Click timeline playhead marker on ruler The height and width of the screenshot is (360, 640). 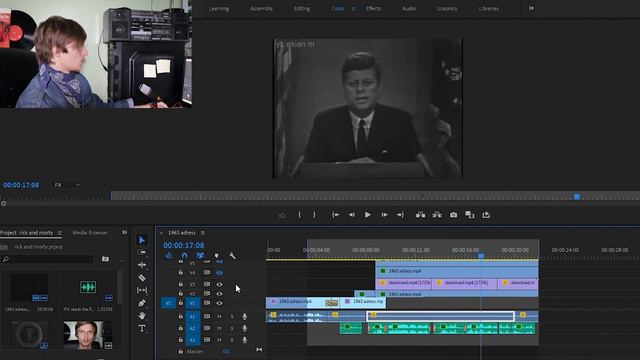coord(481,256)
